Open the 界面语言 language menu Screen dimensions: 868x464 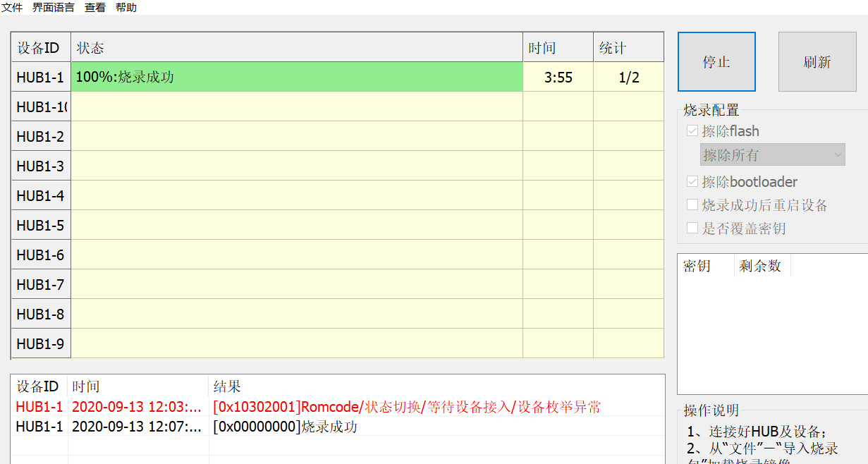tap(53, 8)
